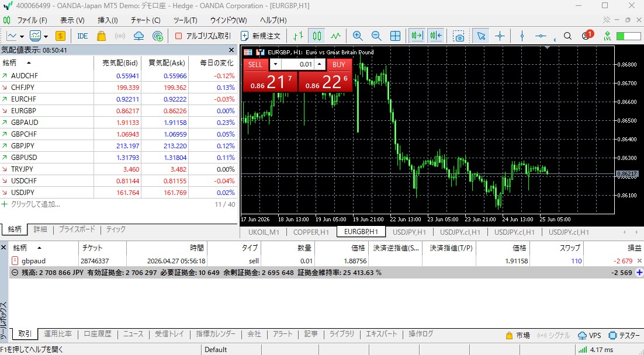Click the BUY one-click trading button
The image size is (644, 355).
point(339,64)
